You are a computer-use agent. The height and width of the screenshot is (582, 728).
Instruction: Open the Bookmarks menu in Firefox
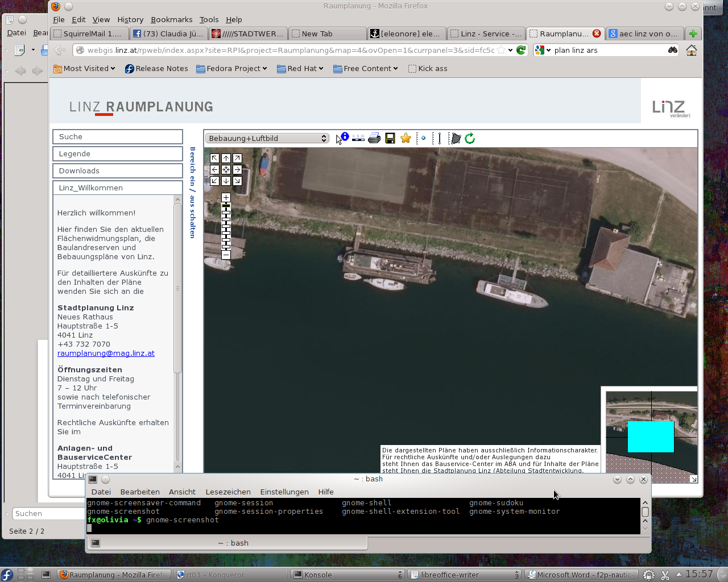171,19
